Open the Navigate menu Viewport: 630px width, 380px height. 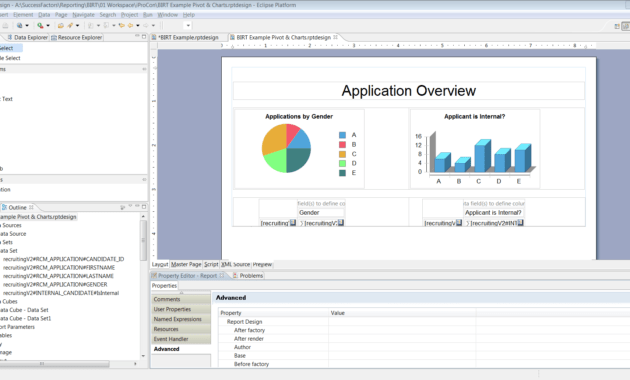click(x=84, y=15)
